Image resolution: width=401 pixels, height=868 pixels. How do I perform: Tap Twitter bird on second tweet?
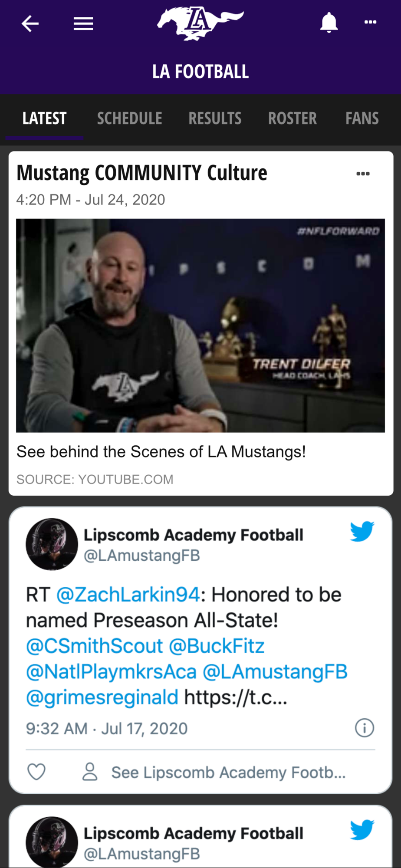coord(362,830)
